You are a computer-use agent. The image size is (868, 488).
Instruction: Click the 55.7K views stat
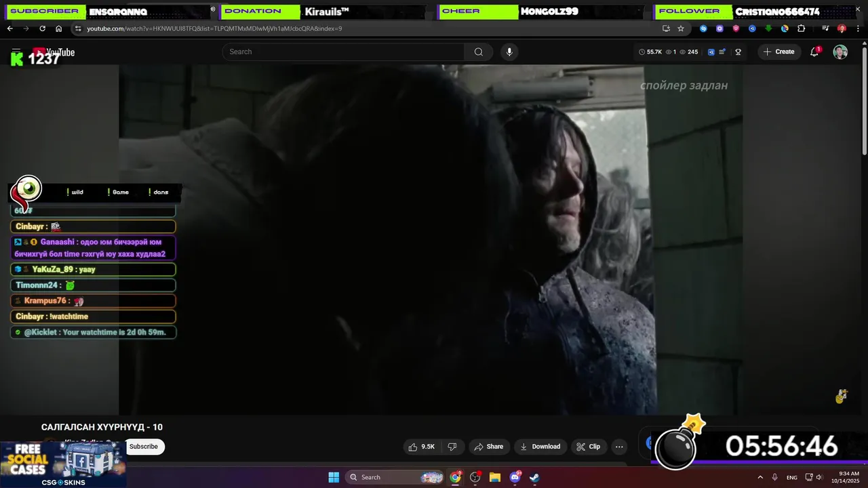coord(650,52)
